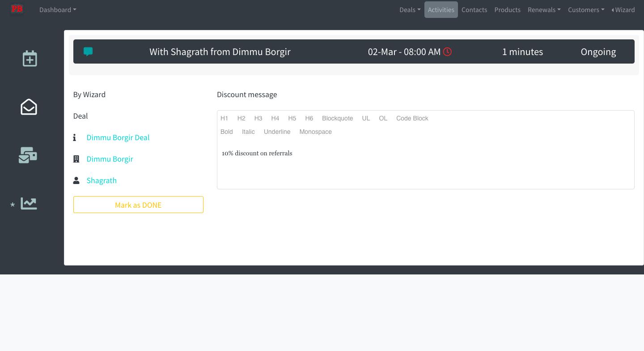Toggle Bold formatting
Screen dimensions: 644x351
[227, 132]
